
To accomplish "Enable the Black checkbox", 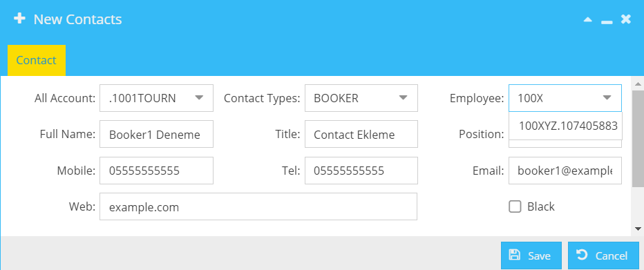I will coord(515,206).
